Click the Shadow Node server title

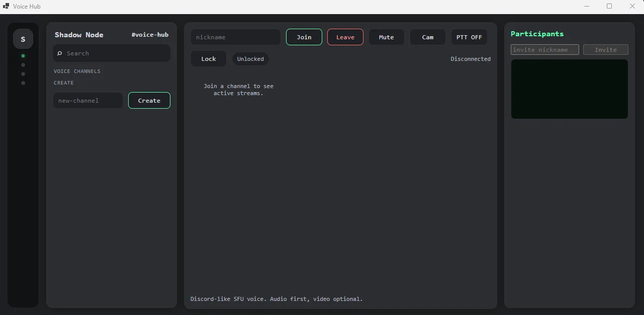[x=79, y=35]
